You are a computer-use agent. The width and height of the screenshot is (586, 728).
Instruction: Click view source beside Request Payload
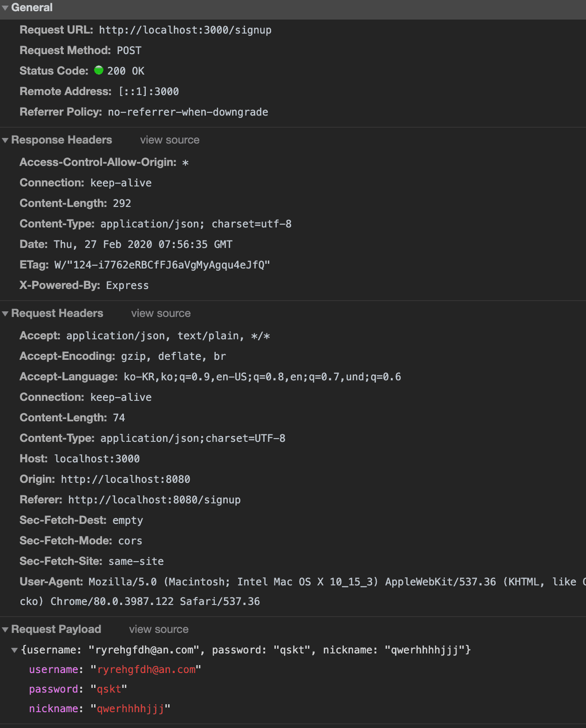pos(159,630)
